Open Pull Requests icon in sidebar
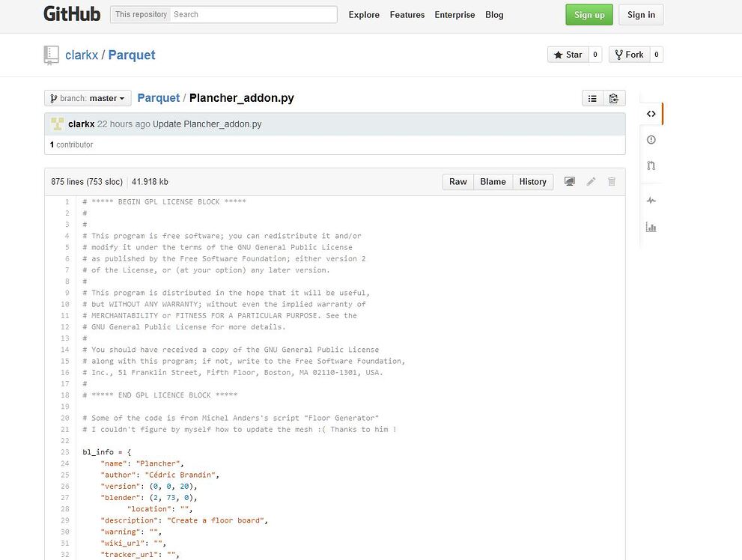The image size is (742, 560). pyautogui.click(x=651, y=165)
